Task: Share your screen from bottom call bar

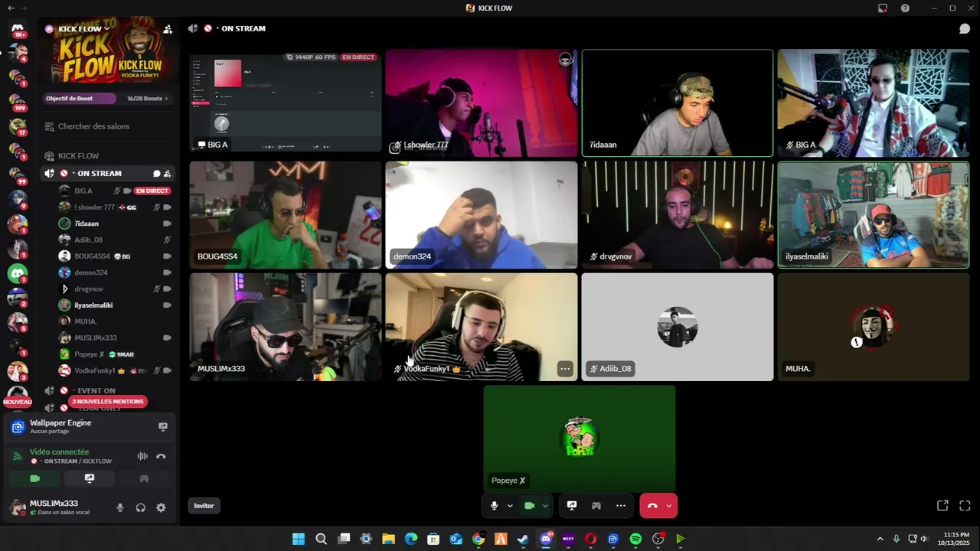Action: (x=571, y=506)
